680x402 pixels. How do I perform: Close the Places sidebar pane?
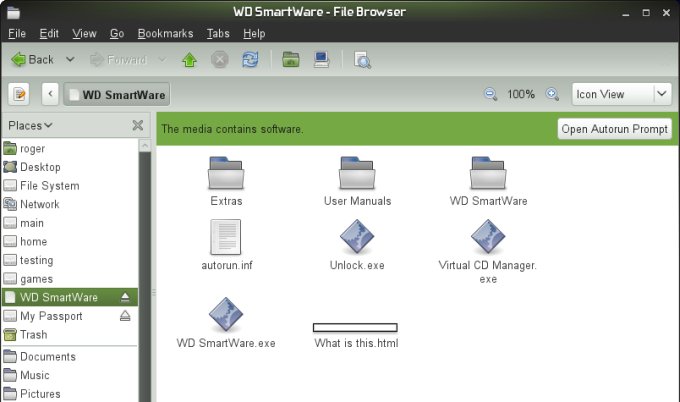click(x=137, y=125)
